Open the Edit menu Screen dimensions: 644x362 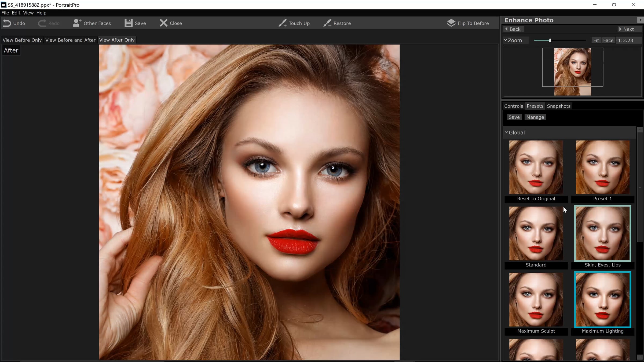tap(16, 13)
